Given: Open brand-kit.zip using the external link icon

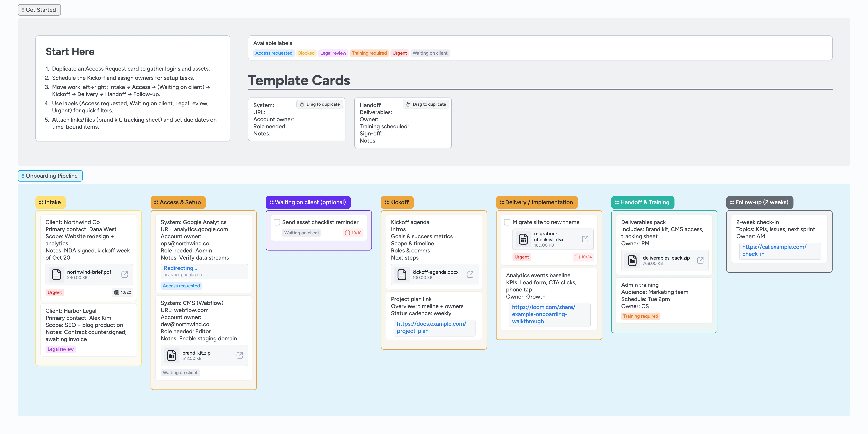Looking at the screenshot, I should click(239, 355).
